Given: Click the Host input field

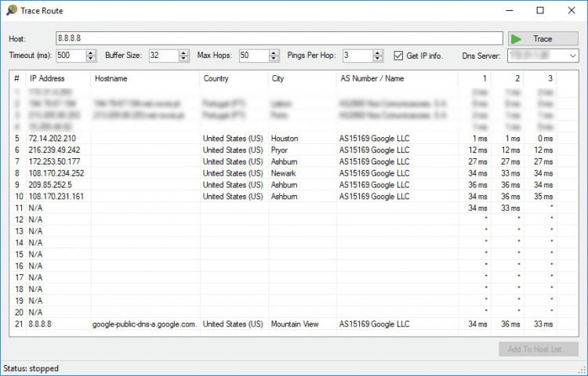Looking at the screenshot, I should [x=278, y=38].
